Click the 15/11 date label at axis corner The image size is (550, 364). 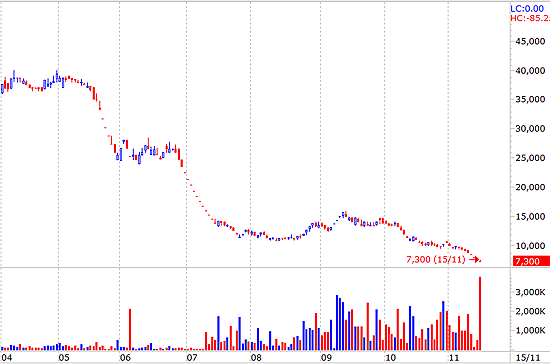tap(528, 358)
